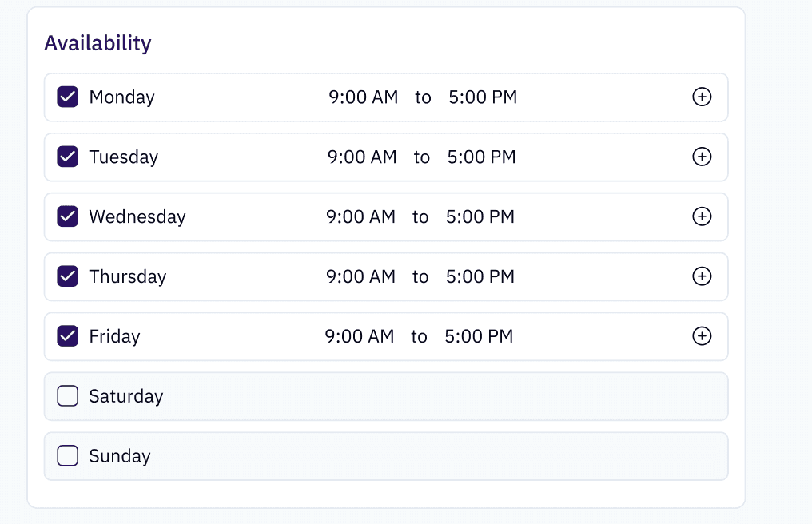This screenshot has height=524, width=812.
Task: Change Wednesday's 5:00 PM end time
Action: coord(480,217)
